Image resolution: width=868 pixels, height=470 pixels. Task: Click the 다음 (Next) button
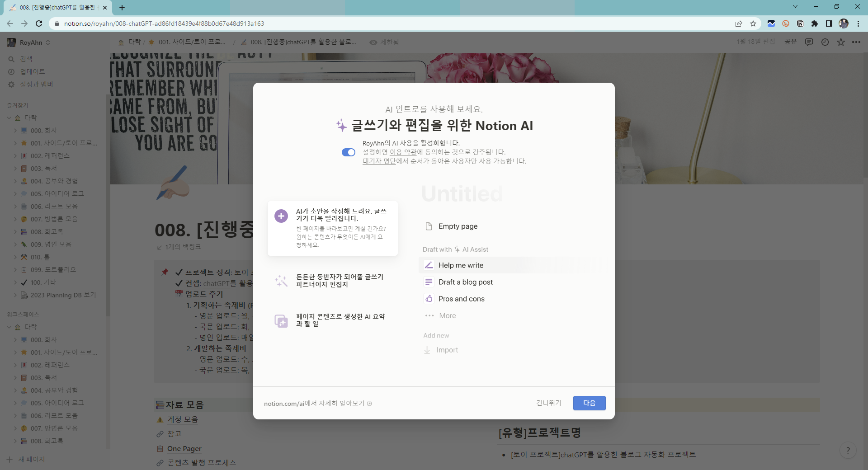[589, 403]
